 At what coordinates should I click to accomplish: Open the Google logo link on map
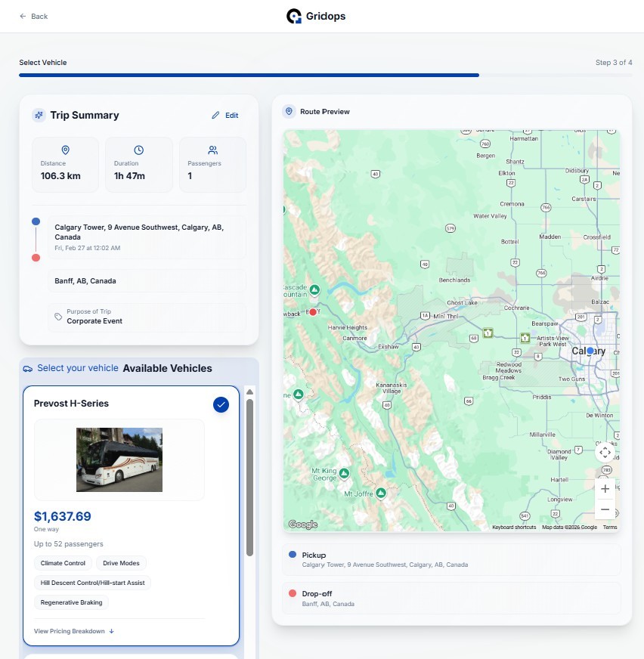click(x=302, y=524)
